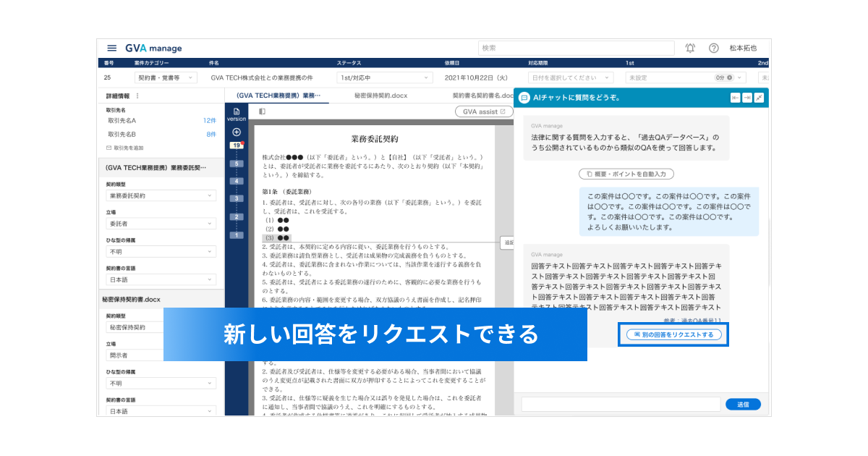Image resolution: width=868 pixels, height=456 pixels.
Task: Open the 詳細情報 more options menu
Action: tap(137, 96)
